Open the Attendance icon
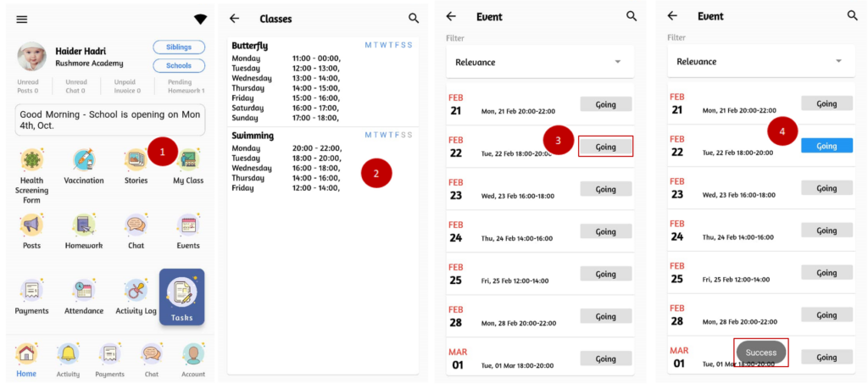 point(85,291)
